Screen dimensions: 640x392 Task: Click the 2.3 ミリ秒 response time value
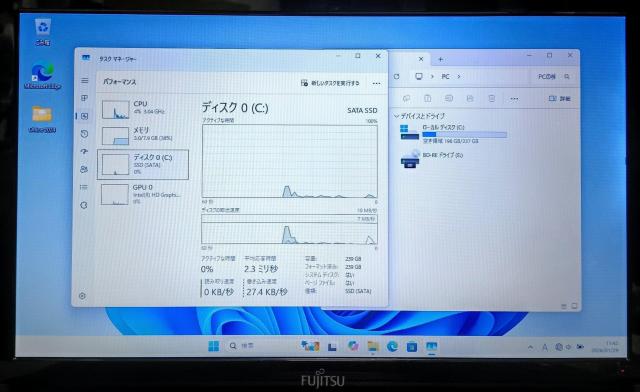[x=261, y=269]
